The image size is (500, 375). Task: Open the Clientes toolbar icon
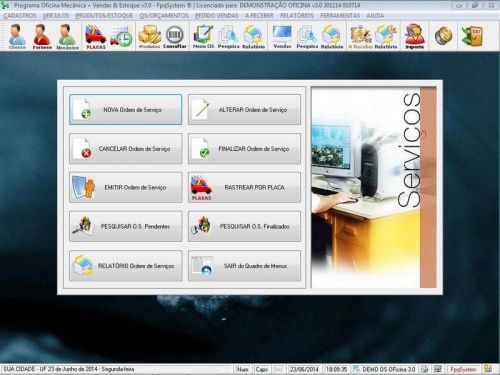(17, 36)
